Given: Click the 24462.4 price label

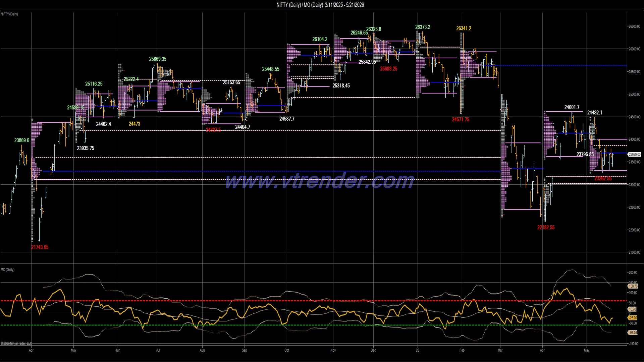Looking at the screenshot, I should pyautogui.click(x=103, y=124).
